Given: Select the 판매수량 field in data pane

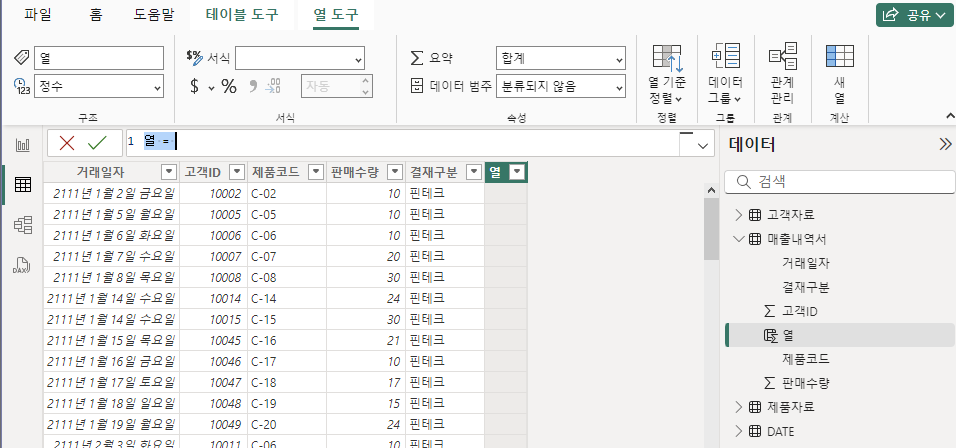Looking at the screenshot, I should pyautogui.click(x=805, y=383).
